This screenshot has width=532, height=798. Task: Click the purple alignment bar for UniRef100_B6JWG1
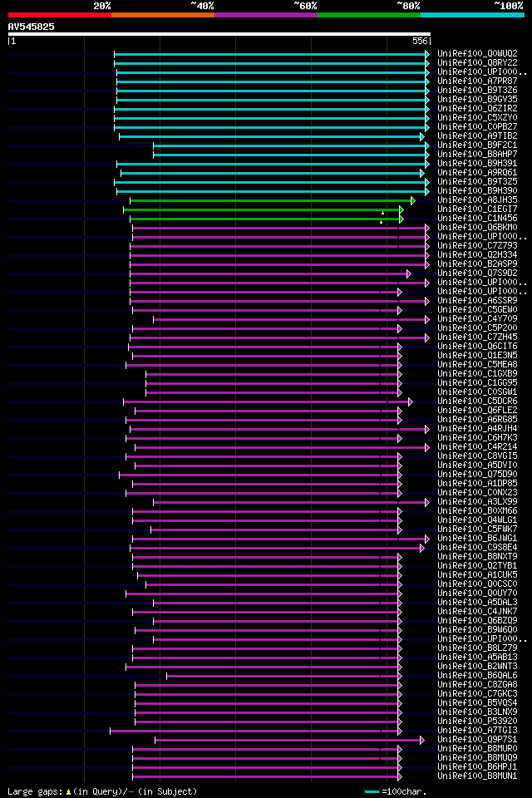click(x=281, y=539)
